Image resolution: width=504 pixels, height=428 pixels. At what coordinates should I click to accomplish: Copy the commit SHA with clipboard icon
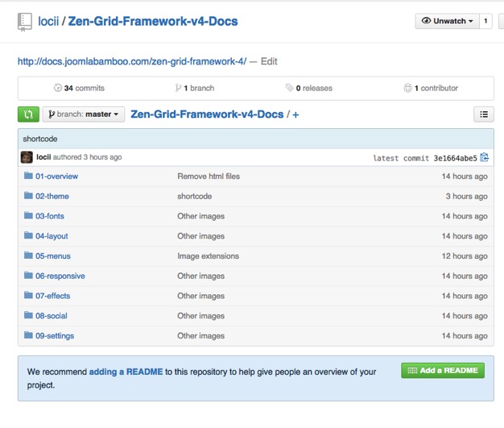484,157
